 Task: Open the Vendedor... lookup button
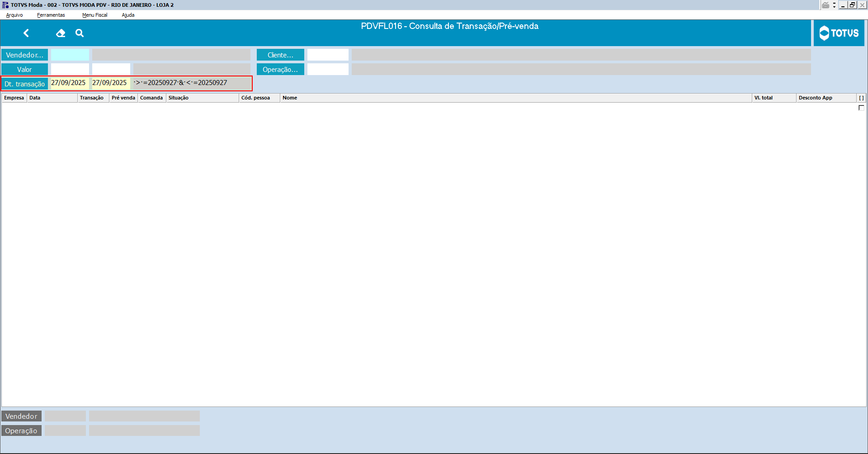[24, 55]
